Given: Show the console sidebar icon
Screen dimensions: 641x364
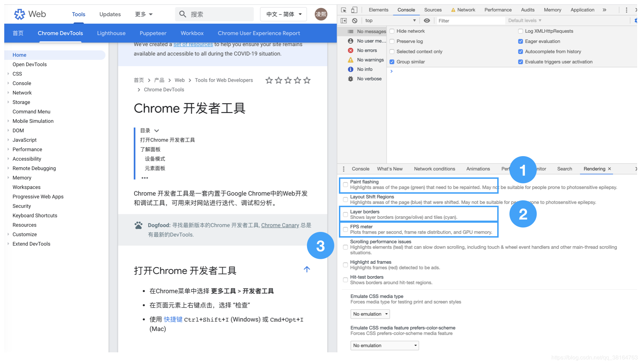Looking at the screenshot, I should [344, 21].
